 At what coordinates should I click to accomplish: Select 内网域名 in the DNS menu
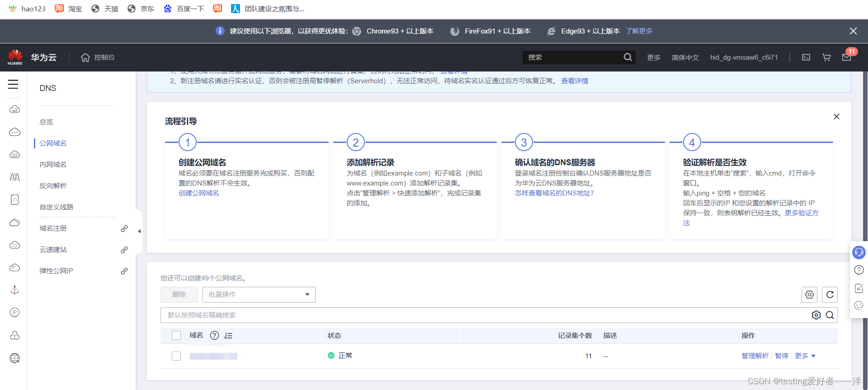(53, 164)
